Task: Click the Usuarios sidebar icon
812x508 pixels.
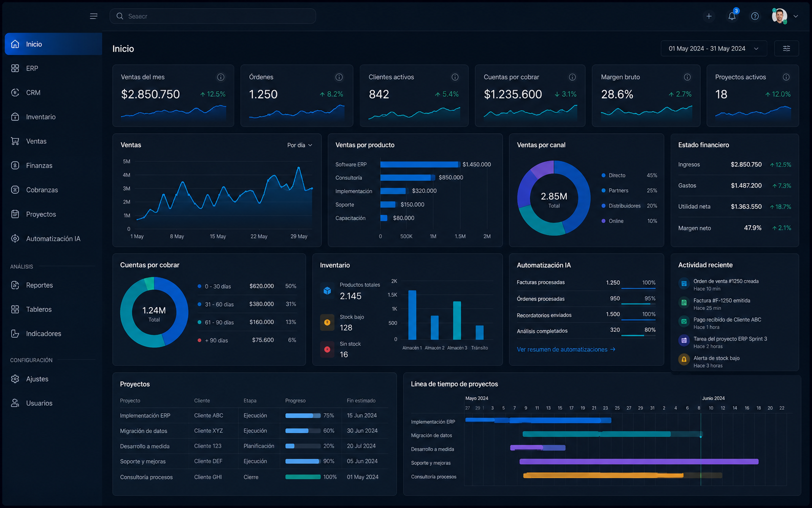Action: click(15, 403)
